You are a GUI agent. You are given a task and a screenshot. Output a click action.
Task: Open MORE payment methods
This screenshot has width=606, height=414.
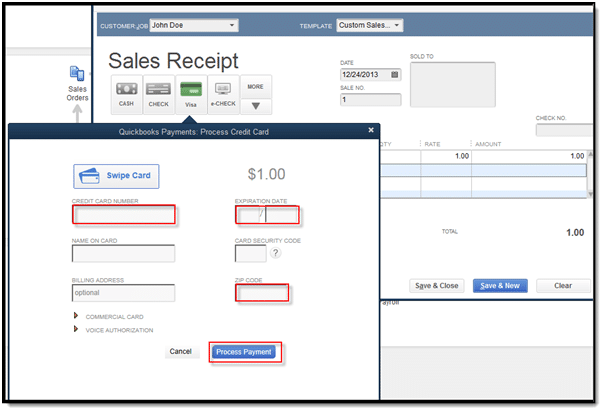click(x=255, y=87)
